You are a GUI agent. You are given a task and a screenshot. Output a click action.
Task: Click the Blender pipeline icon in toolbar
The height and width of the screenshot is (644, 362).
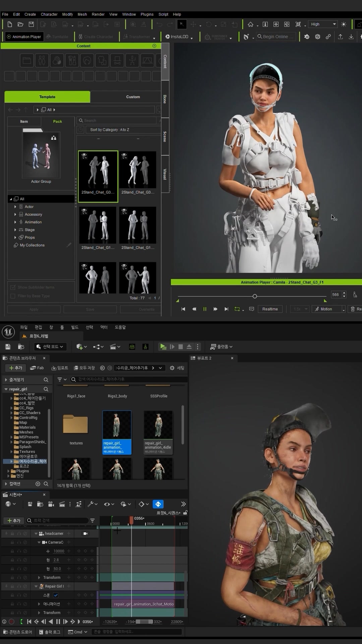307,37
